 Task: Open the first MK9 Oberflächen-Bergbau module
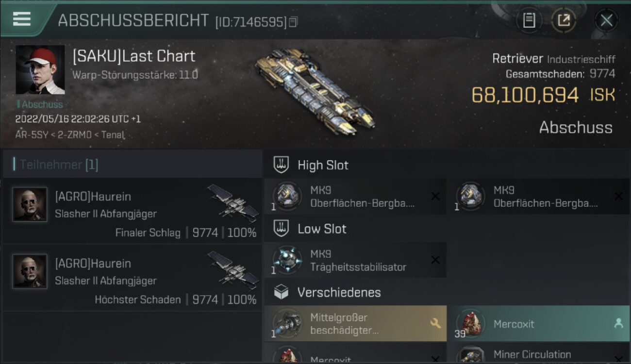coord(355,197)
